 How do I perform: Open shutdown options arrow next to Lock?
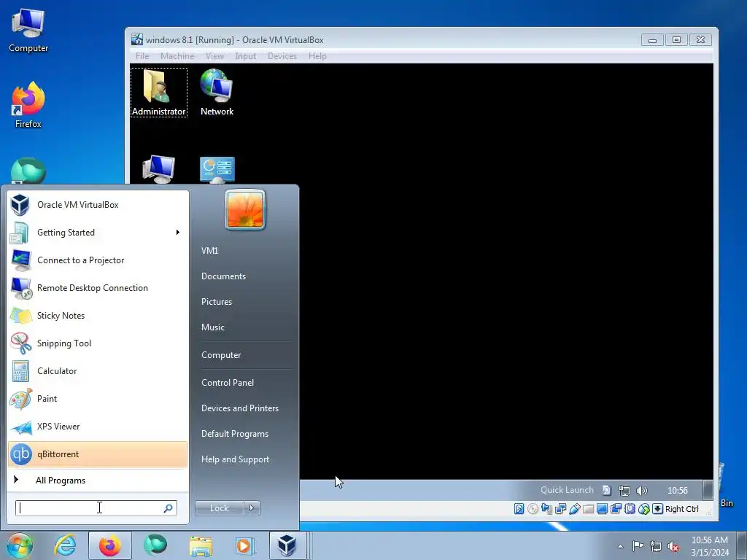click(x=252, y=508)
